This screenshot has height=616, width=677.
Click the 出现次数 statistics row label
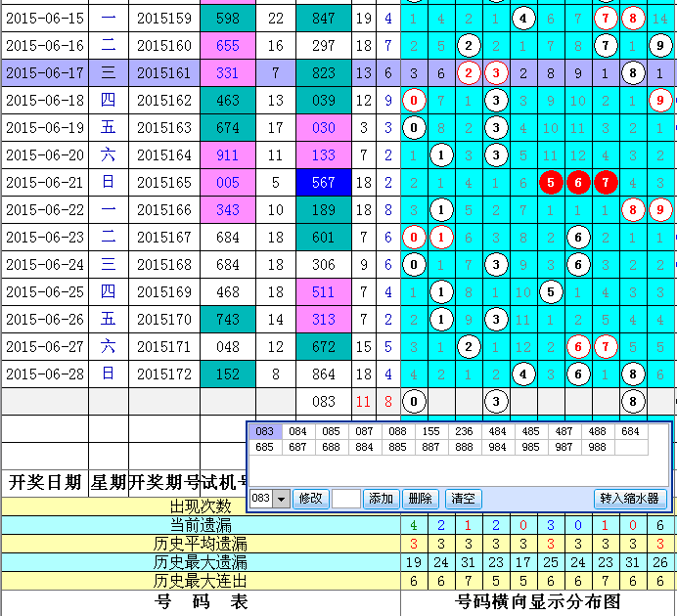(201, 506)
